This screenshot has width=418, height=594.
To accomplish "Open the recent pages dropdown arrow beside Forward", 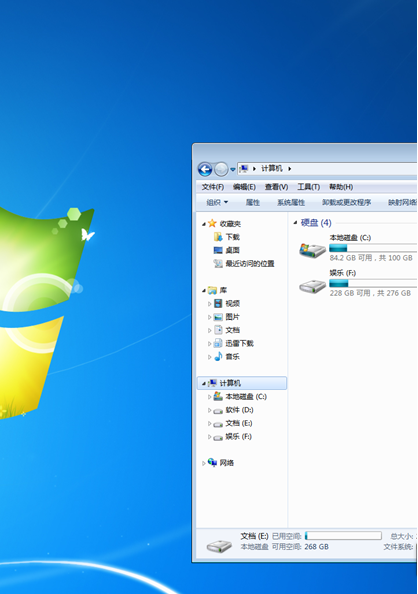I will 233,169.
